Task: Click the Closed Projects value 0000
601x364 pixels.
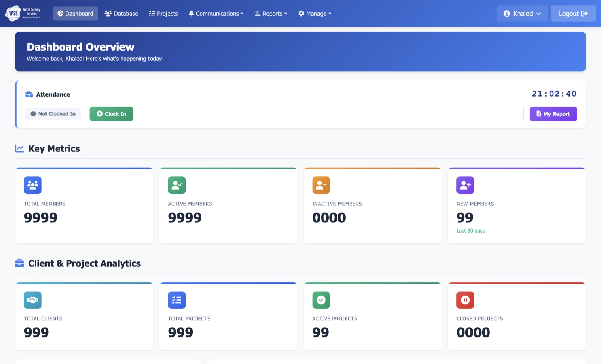Action: click(473, 332)
